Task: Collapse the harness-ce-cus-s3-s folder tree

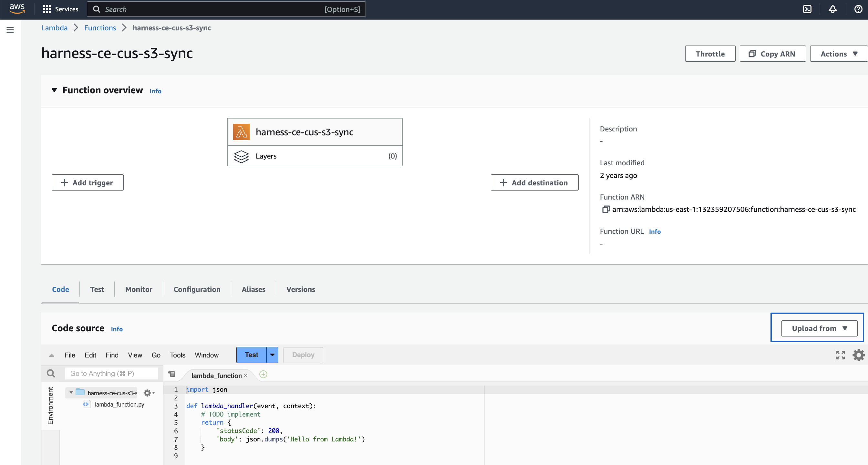Action: point(71,392)
